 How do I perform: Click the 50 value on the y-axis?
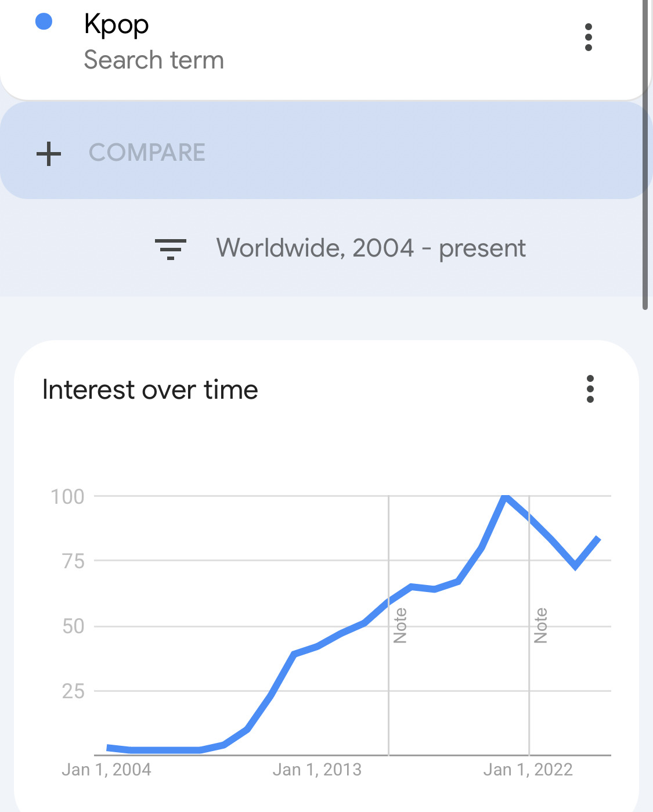click(73, 626)
